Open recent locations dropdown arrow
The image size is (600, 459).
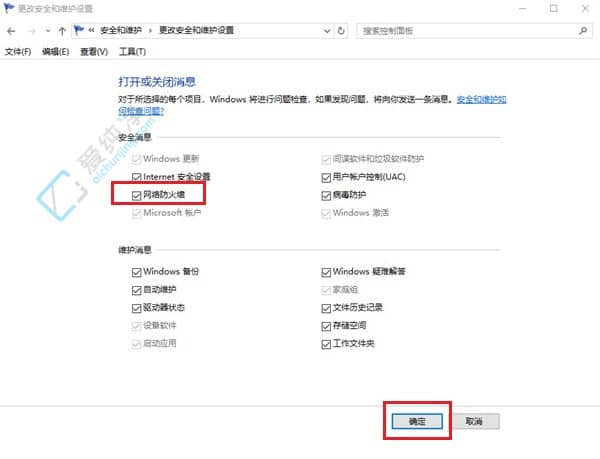(x=48, y=31)
